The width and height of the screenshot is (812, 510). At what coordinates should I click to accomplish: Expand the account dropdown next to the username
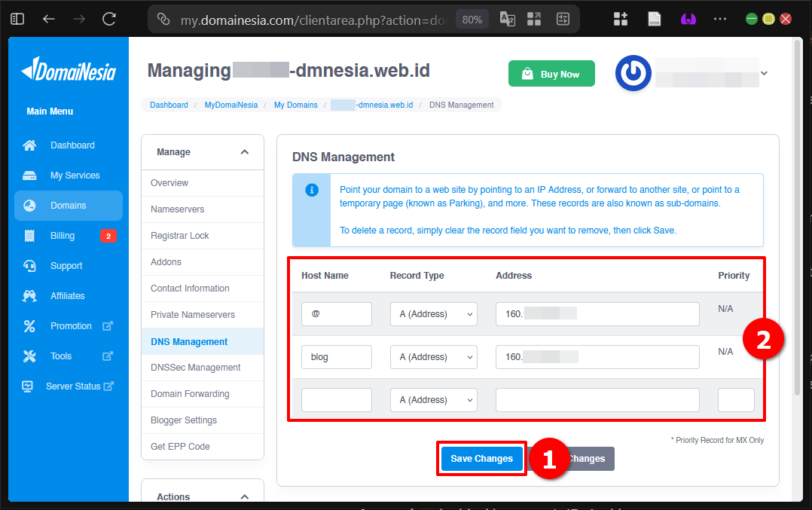764,73
